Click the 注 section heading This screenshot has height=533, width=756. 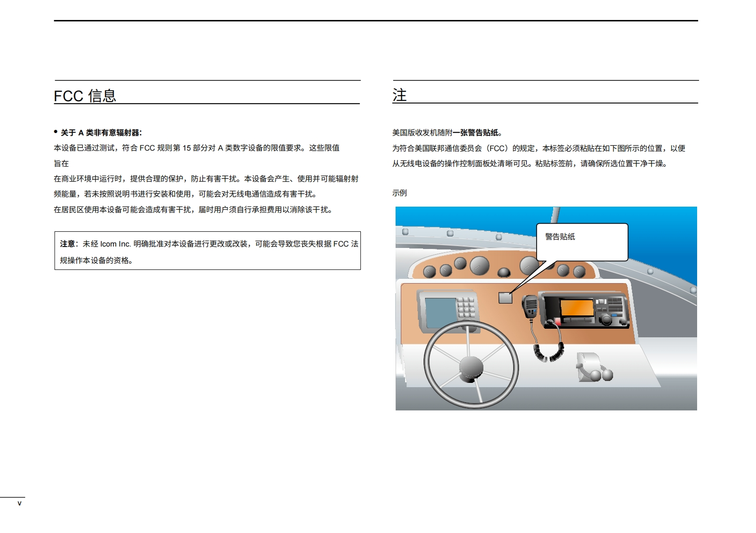[399, 95]
